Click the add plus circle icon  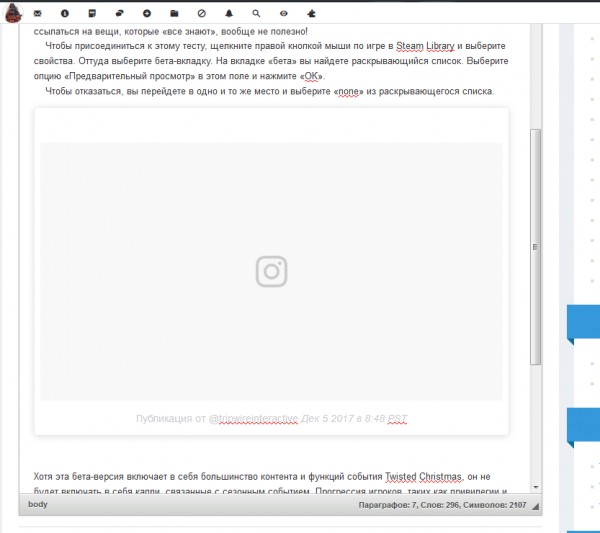point(147,13)
